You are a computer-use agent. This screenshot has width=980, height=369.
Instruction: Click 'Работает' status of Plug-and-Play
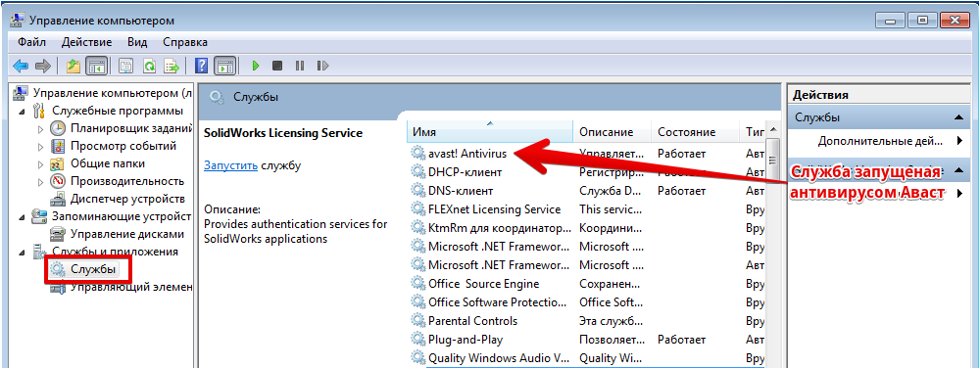(x=681, y=340)
